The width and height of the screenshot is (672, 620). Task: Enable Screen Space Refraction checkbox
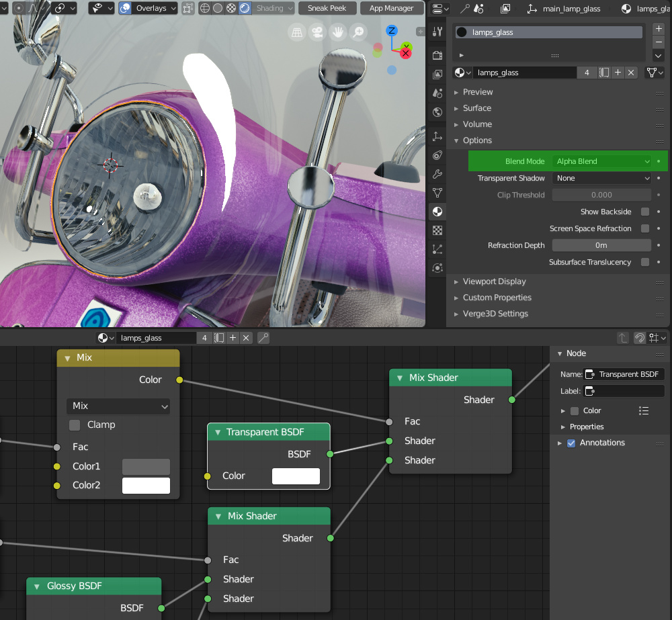tap(645, 228)
